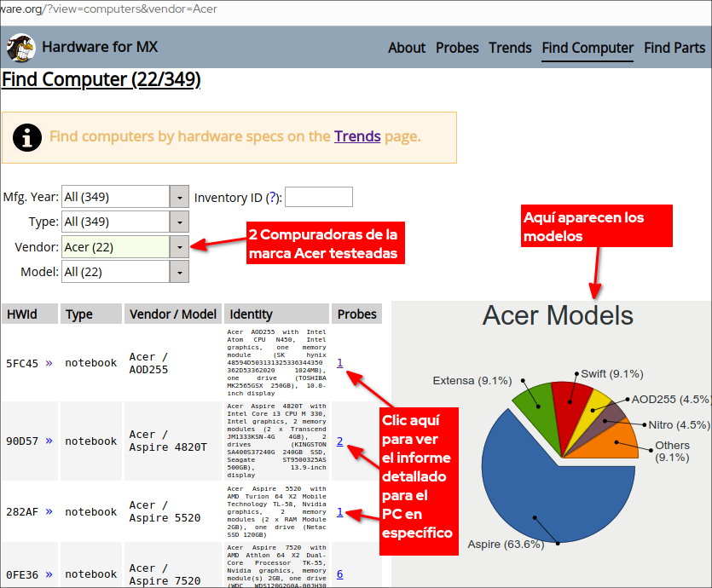Screen dimensions: 712x588
Task: Click the black info circle icon
Action: [x=27, y=137]
